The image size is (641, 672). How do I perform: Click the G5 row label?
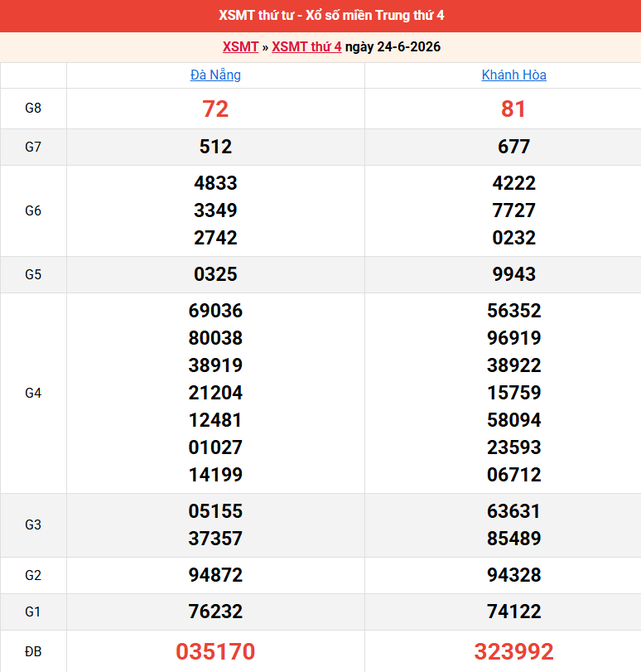pyautogui.click(x=33, y=275)
